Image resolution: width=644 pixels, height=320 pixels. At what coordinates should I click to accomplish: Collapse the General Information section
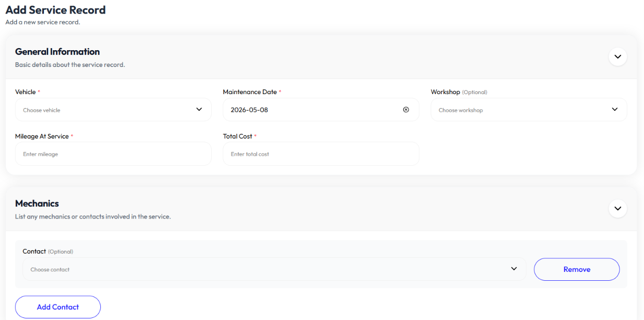point(617,56)
